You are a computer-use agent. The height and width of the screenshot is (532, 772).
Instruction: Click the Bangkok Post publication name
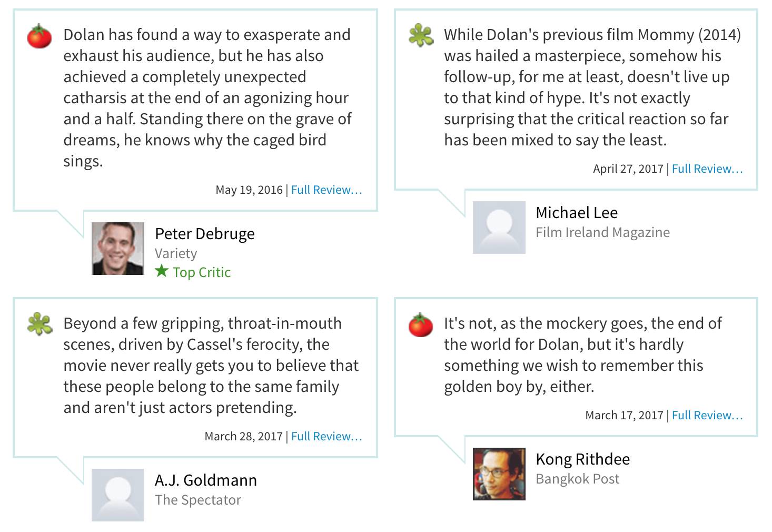(x=577, y=479)
